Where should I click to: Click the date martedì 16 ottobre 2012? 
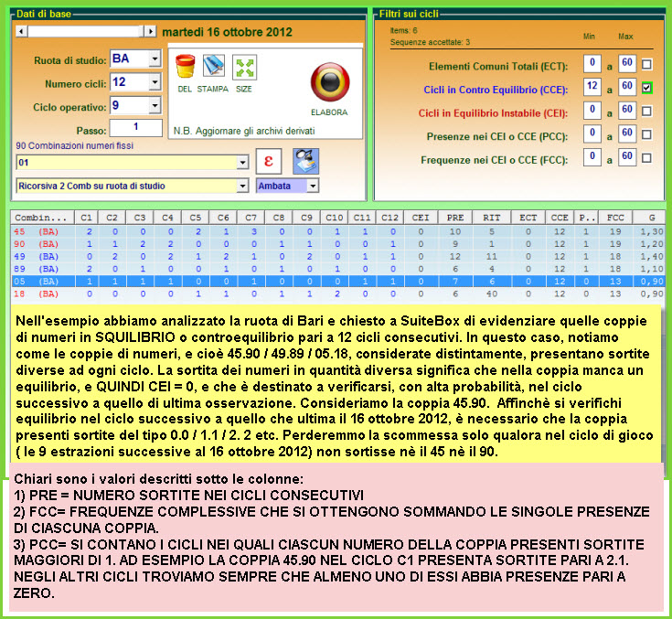point(227,32)
